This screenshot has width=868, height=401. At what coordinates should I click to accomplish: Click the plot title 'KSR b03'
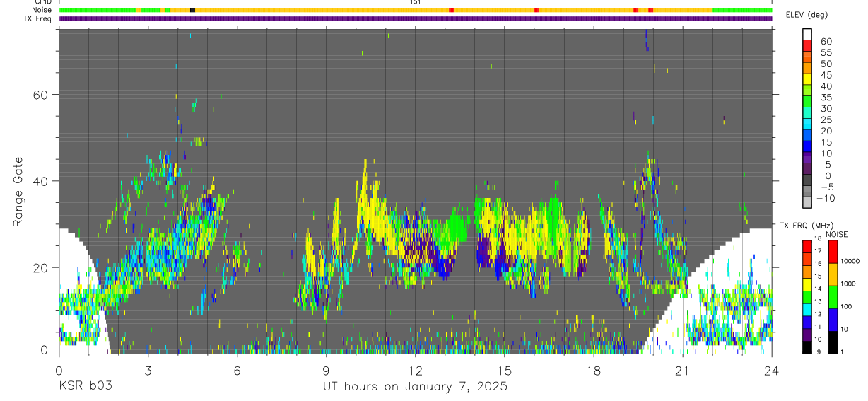tap(84, 386)
